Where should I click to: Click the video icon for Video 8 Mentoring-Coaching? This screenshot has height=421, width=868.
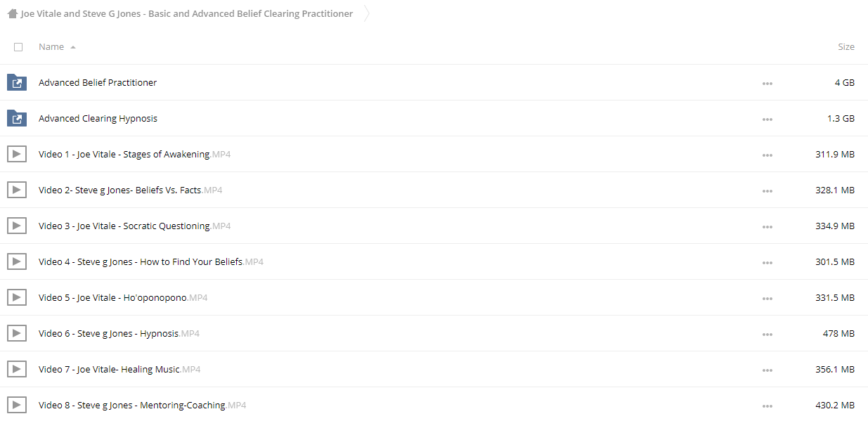(17, 406)
